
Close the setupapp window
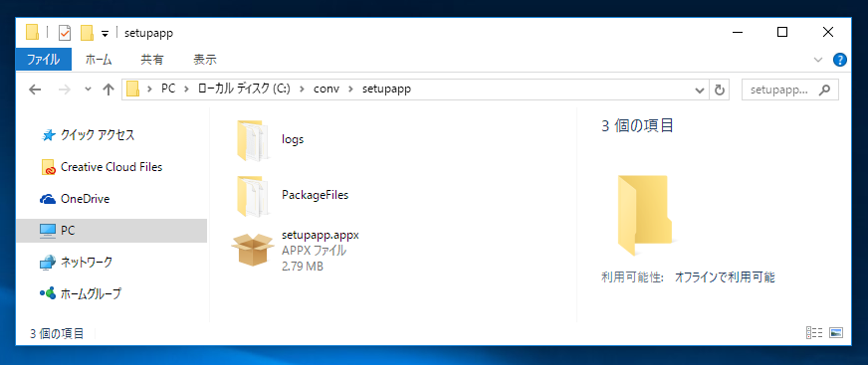point(828,33)
